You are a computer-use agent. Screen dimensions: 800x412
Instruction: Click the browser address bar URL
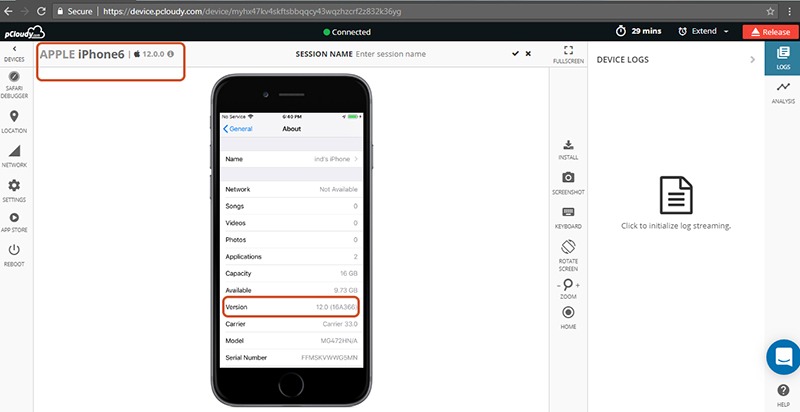coord(252,11)
